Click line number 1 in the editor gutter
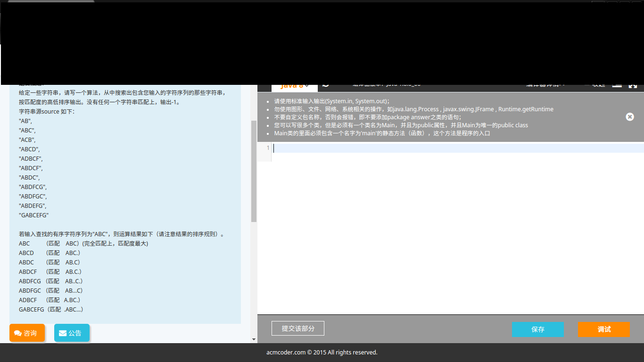The image size is (644, 362). pos(268,148)
